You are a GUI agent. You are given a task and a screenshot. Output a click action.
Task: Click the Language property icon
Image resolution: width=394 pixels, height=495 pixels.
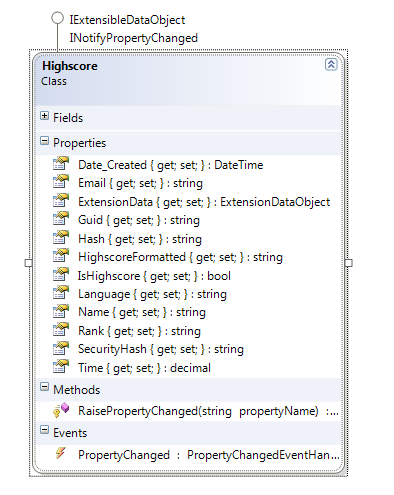pyautogui.click(x=61, y=292)
